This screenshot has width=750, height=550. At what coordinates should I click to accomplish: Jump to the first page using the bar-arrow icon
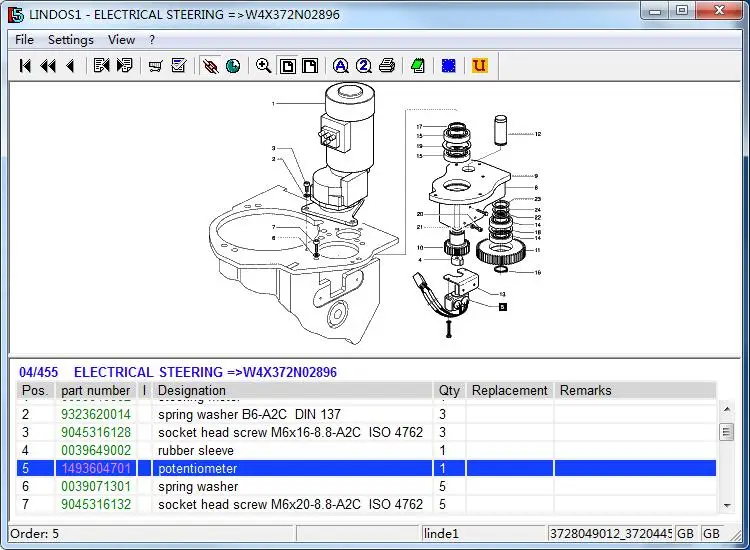click(25, 66)
